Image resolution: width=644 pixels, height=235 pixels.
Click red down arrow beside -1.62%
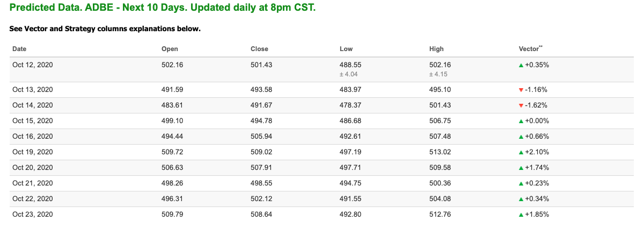521,105
